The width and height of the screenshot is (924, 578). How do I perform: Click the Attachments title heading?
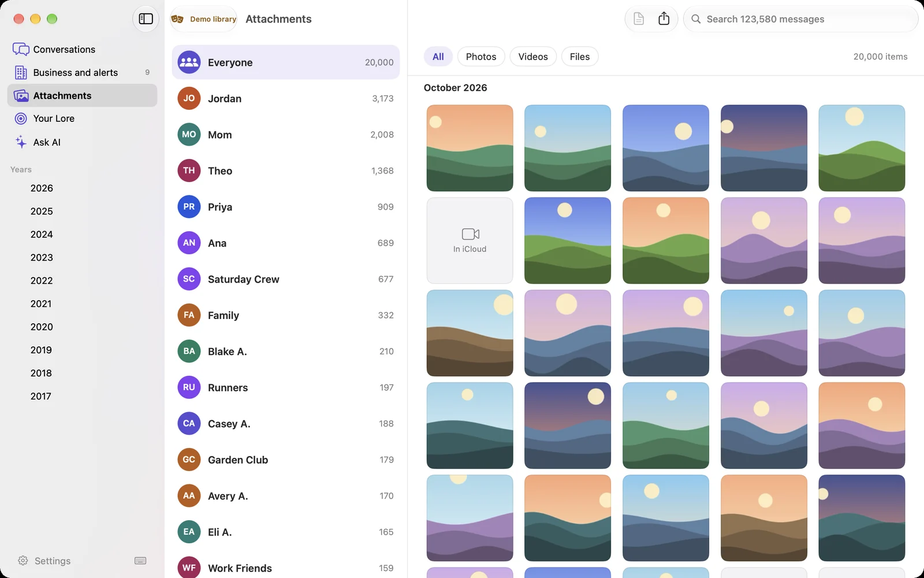pos(278,19)
